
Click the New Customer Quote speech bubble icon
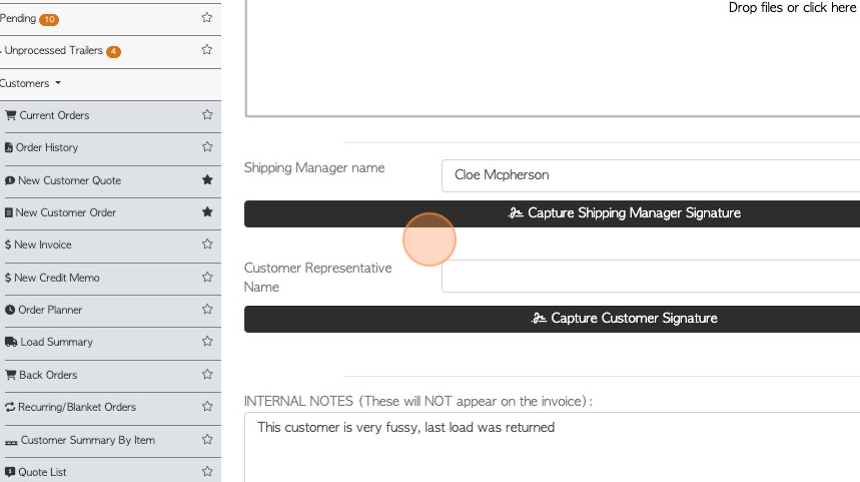(10, 180)
